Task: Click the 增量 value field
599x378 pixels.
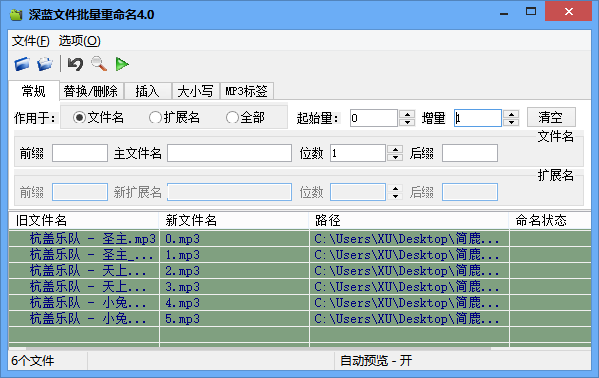Action: click(x=478, y=118)
